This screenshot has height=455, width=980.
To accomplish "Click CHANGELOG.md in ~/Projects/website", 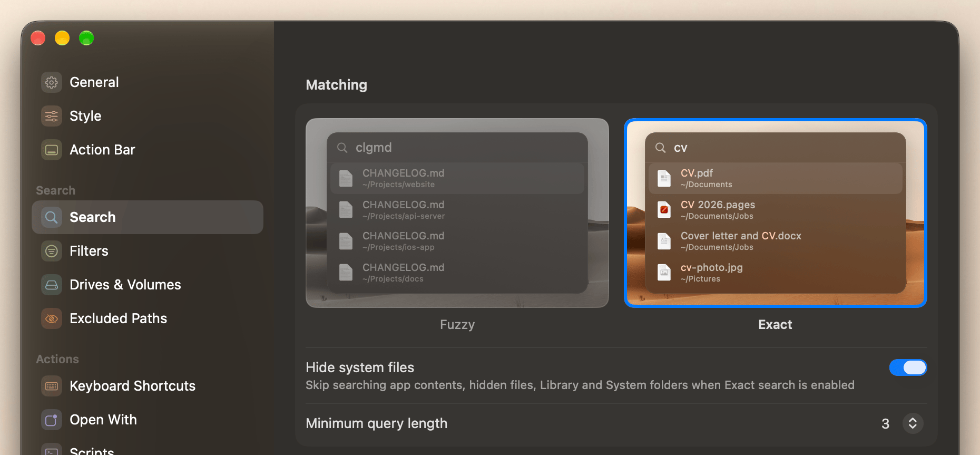I will click(457, 178).
